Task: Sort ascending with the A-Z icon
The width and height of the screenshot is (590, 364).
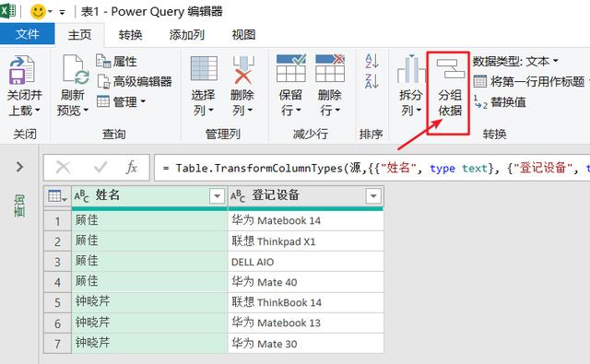Action: [x=372, y=61]
